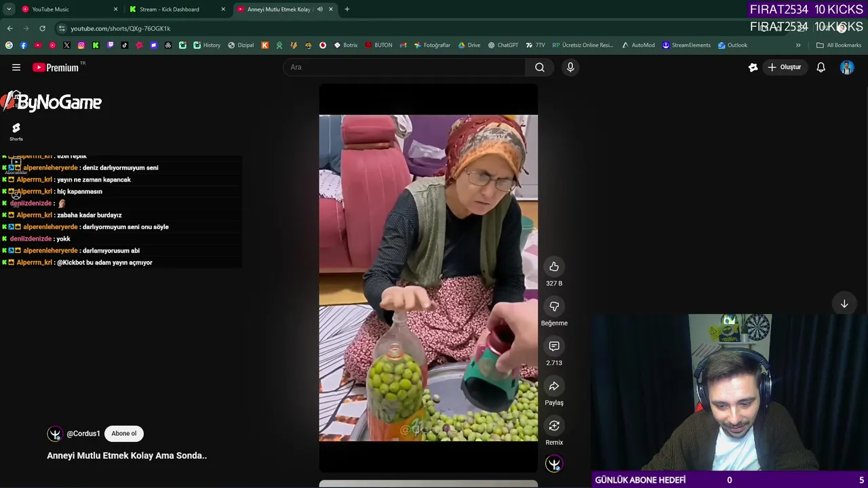Open the Instagram bookmark
868x488 pixels.
81,45
